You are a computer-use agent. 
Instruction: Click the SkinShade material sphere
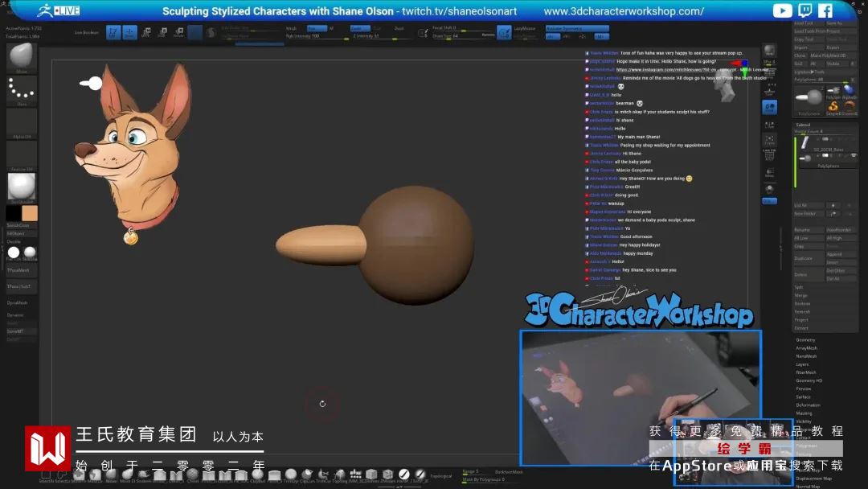[x=30, y=253]
